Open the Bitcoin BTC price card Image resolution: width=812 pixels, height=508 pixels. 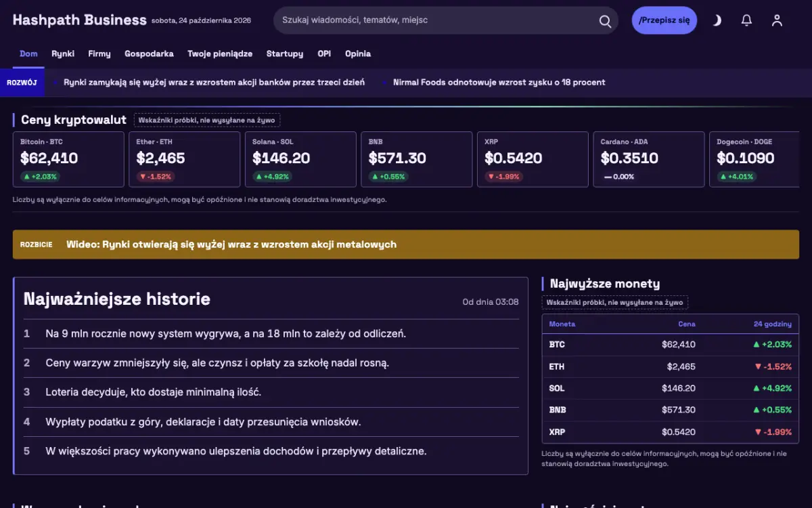pos(68,159)
